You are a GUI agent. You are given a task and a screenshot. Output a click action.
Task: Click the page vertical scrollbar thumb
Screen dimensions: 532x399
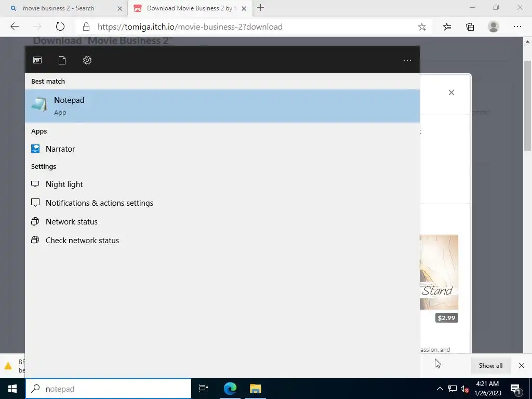(x=527, y=105)
